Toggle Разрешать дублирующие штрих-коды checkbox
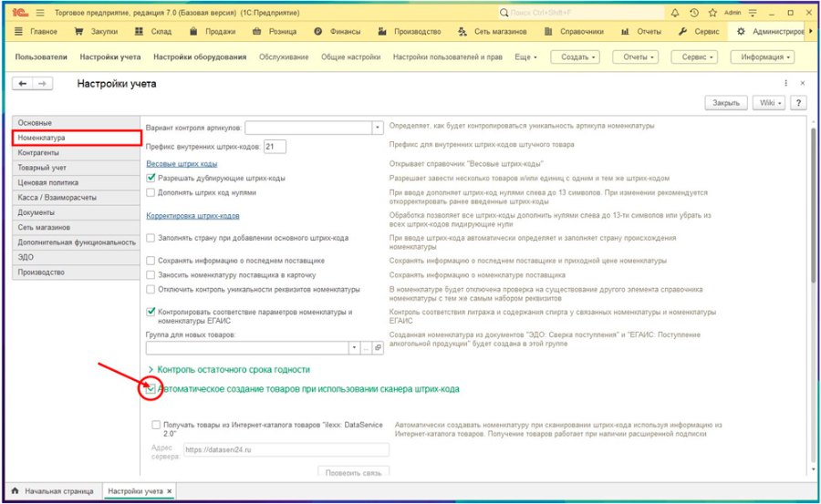The image size is (821, 504). (x=151, y=178)
